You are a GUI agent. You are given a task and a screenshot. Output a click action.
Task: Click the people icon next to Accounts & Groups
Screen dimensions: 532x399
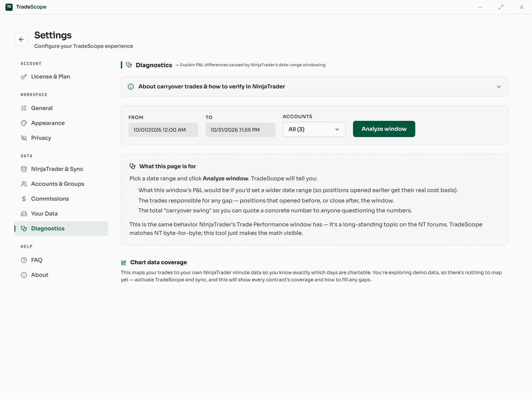tap(24, 184)
